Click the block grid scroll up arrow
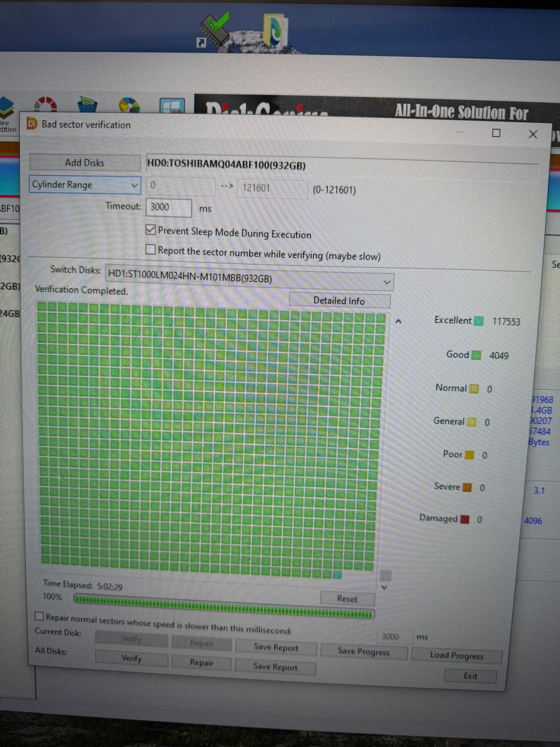Viewport: 560px width, 747px height. point(399,322)
